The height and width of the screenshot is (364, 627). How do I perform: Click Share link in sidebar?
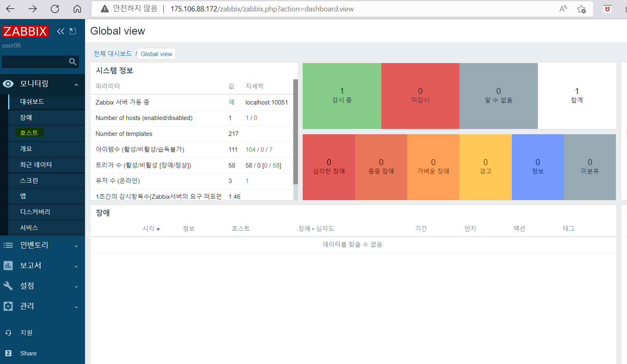pos(28,353)
